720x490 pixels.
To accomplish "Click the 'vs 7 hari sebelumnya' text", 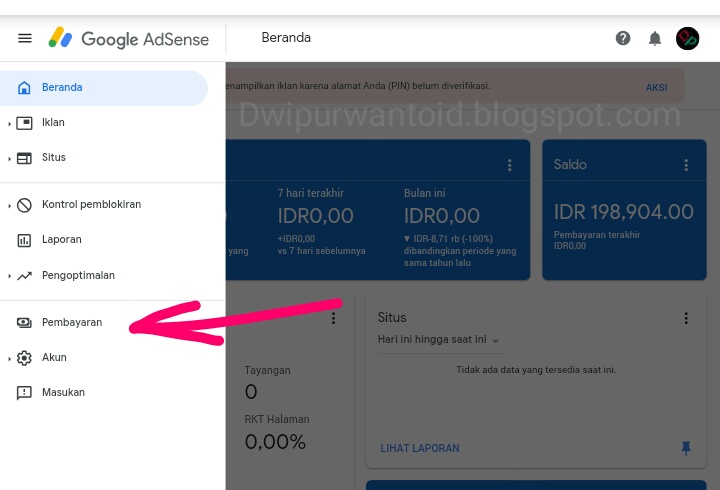I will 321,251.
